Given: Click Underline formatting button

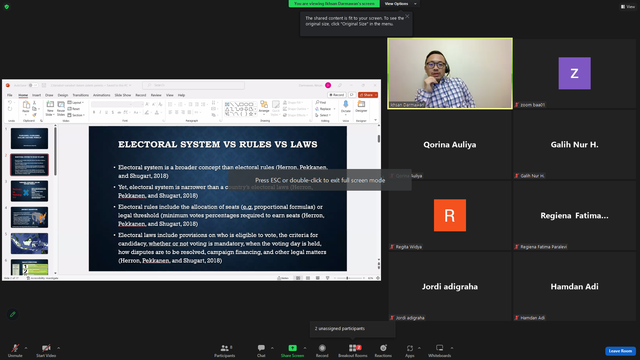Looking at the screenshot, I should pos(107,112).
